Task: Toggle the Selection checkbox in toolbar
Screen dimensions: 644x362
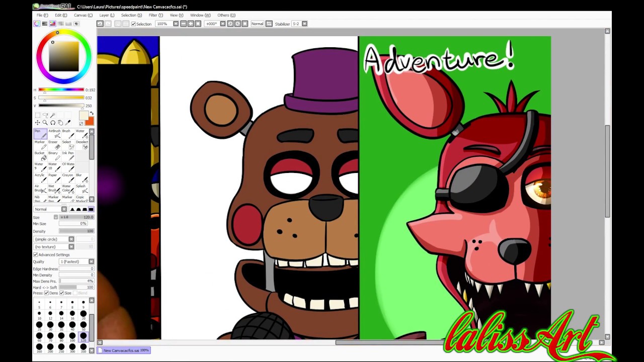Action: point(133,24)
